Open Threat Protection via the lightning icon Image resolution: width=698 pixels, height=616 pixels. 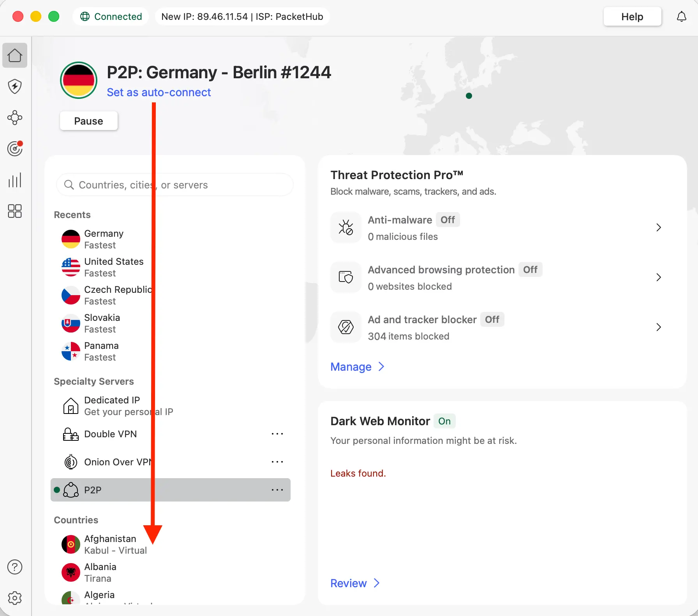click(x=14, y=86)
